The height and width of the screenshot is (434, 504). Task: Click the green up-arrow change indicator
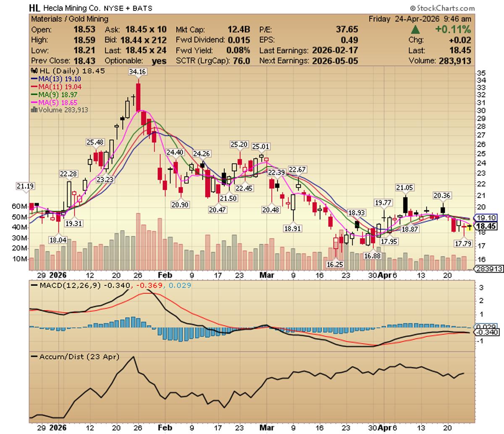[415, 30]
